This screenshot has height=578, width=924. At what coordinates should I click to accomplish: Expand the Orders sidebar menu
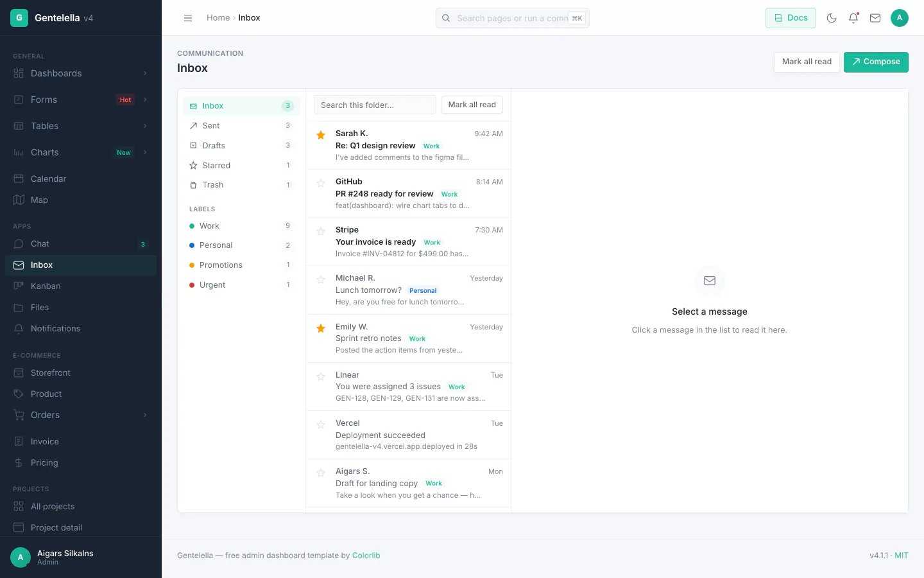pos(81,415)
